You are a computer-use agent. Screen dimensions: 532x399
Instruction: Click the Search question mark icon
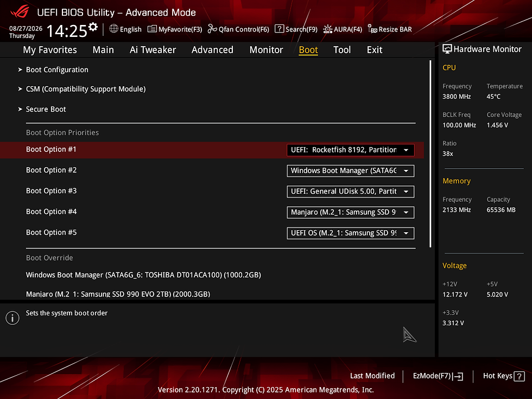(279, 29)
